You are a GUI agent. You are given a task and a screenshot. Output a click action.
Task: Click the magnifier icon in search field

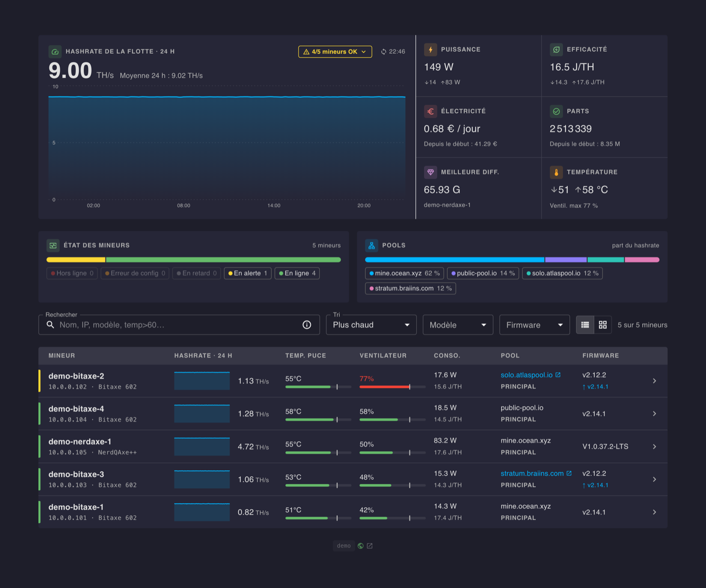50,325
